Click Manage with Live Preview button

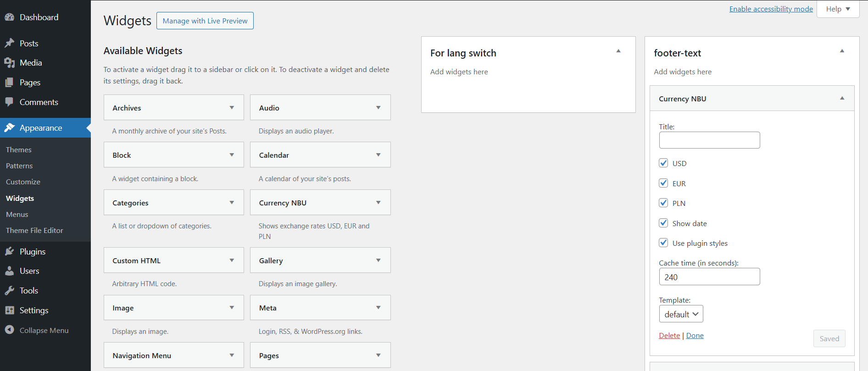coord(205,21)
